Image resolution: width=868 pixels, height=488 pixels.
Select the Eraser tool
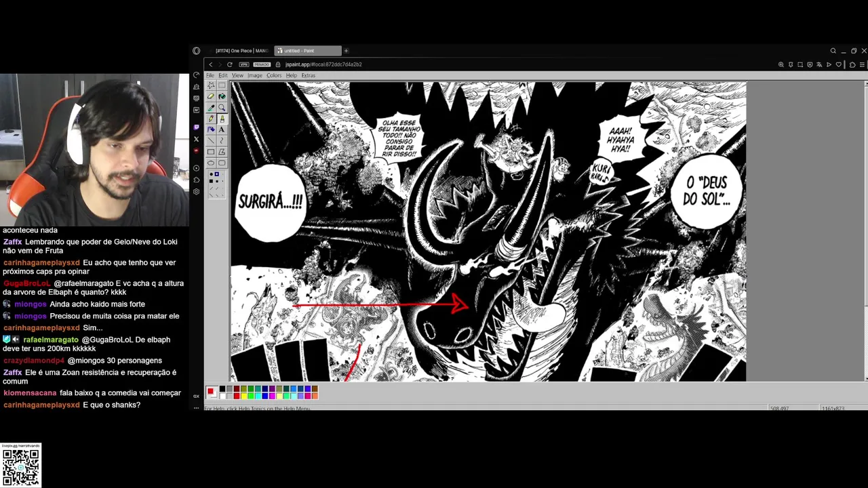click(211, 96)
